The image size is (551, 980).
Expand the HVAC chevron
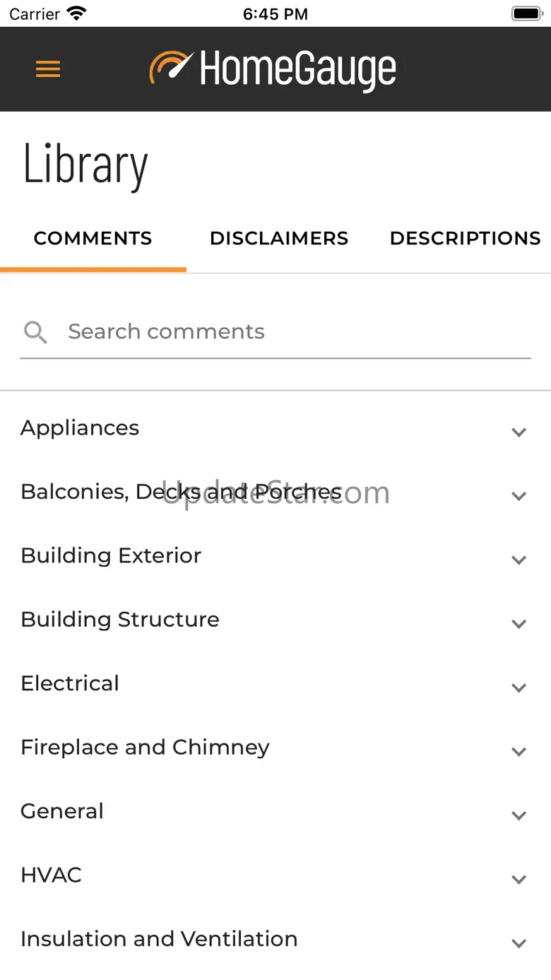(519, 880)
